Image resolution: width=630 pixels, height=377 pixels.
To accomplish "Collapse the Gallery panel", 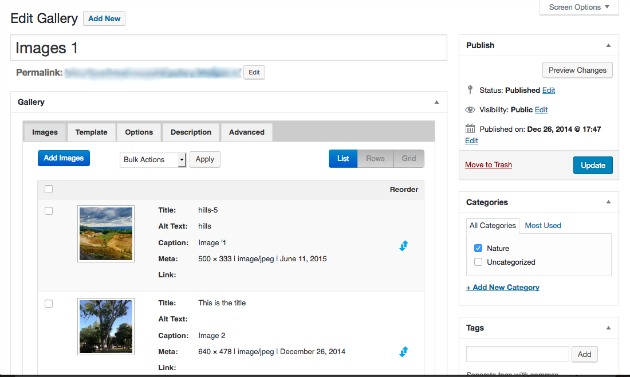I will coord(436,102).
